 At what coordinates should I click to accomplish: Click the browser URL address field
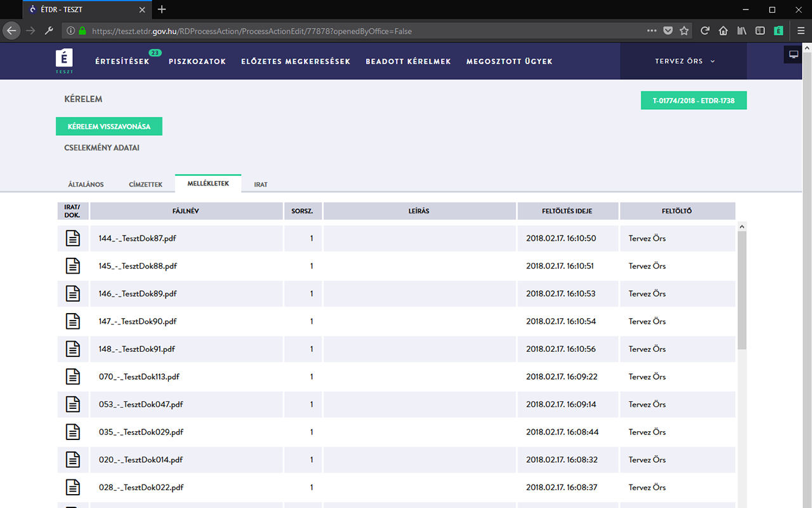pyautogui.click(x=362, y=30)
